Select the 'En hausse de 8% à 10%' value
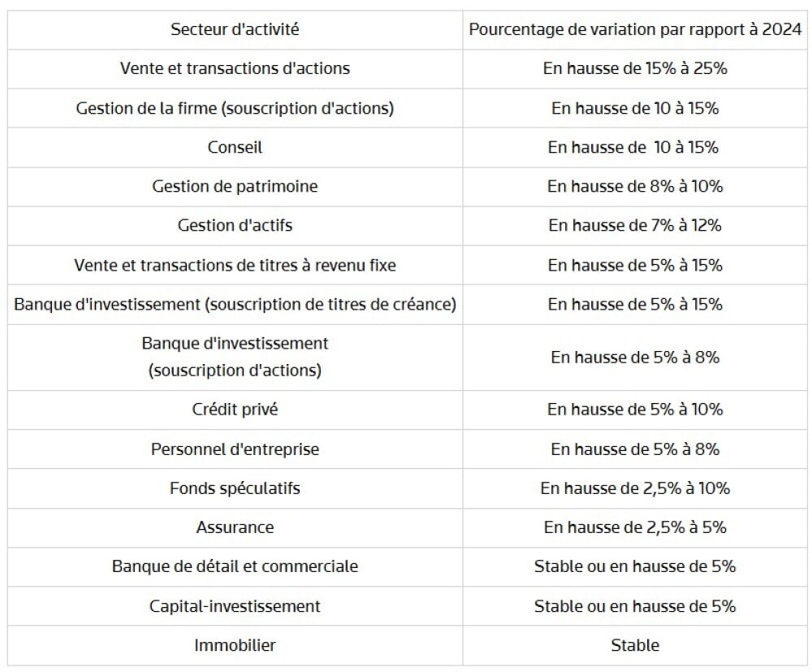Viewport: 812px width, 672px height. click(635, 187)
